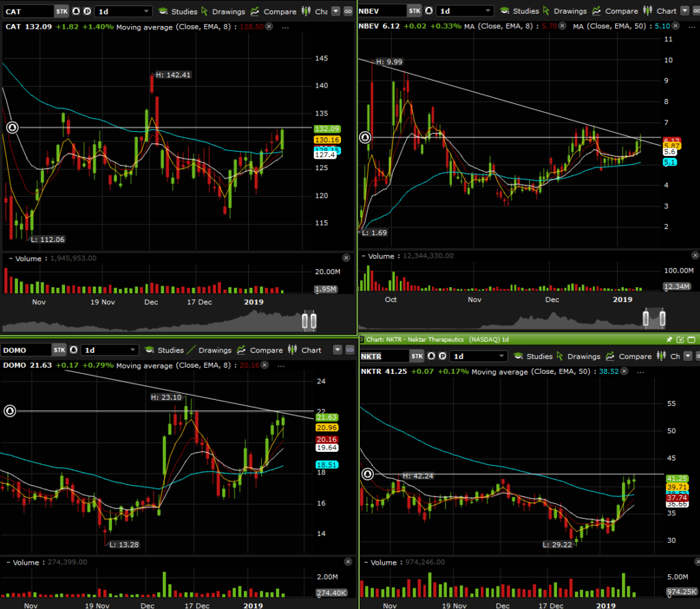Click the alert bell icon in NBEV toolbar
The width and height of the screenshot is (700, 609).
point(429,11)
